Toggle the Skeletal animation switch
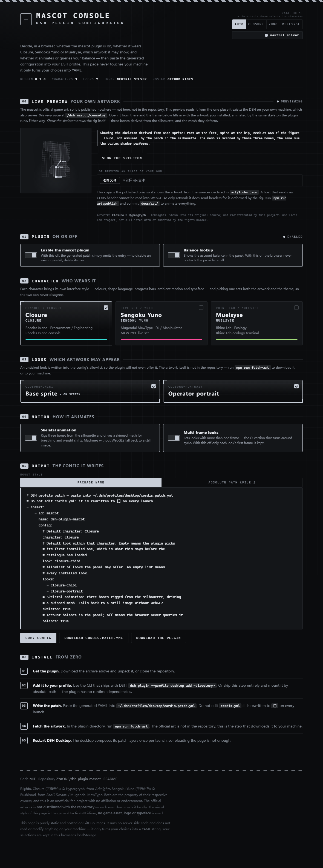323x868 pixels. pos(31,438)
